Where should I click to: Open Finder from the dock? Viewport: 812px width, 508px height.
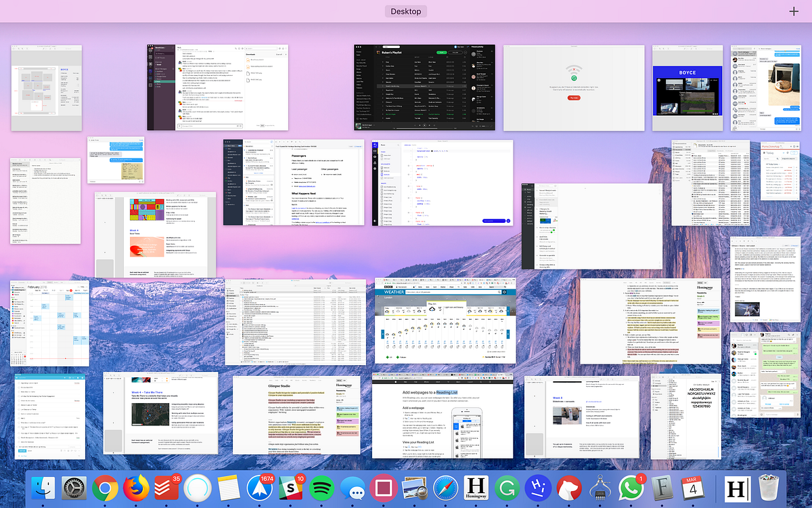(x=42, y=489)
